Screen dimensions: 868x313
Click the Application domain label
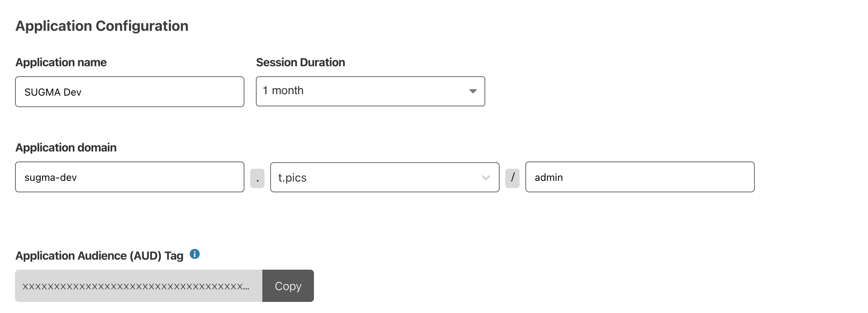pos(66,148)
